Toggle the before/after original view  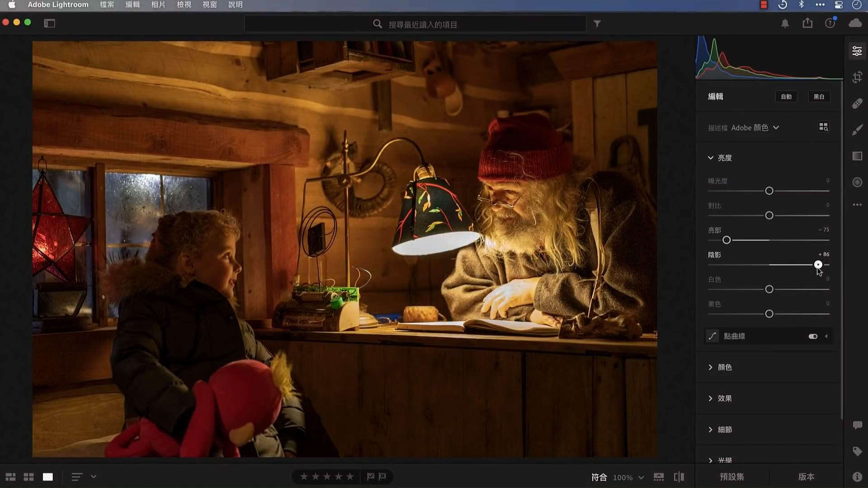tap(679, 477)
